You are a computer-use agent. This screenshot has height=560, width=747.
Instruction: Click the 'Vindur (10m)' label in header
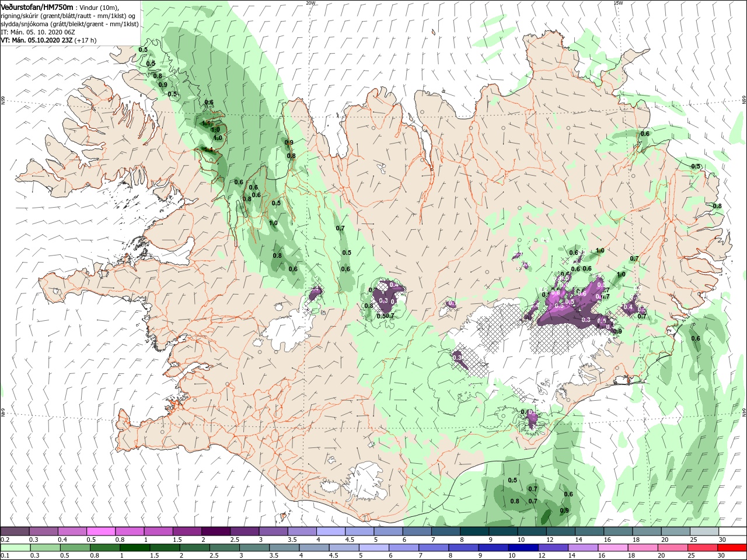[99, 7]
